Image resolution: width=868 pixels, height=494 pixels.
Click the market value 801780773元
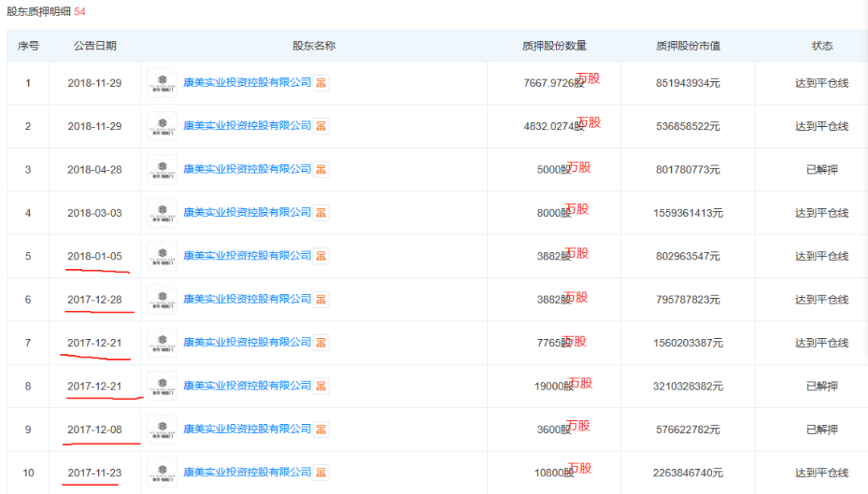tap(688, 169)
